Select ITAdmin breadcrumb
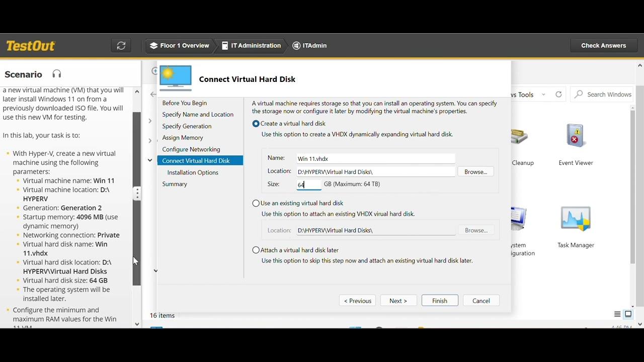Image resolution: width=644 pixels, height=362 pixels. coord(309,46)
